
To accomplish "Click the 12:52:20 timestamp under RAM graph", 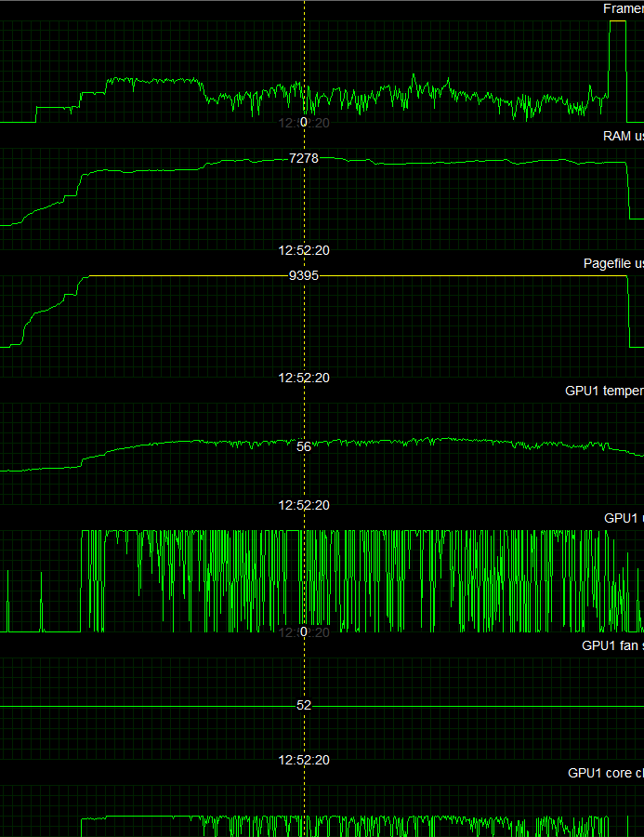I will tap(304, 250).
